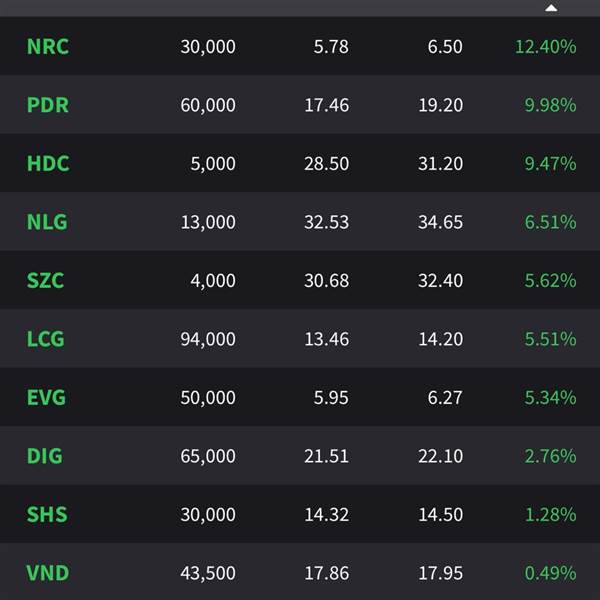Click LCG's 94,000 volume cell
The image size is (600, 600).
pyautogui.click(x=208, y=339)
